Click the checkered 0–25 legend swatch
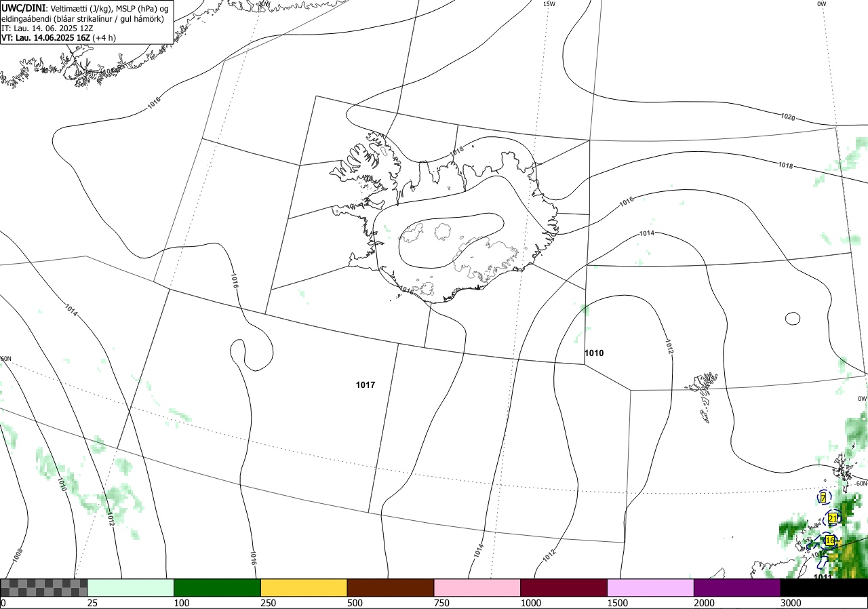Viewport: 868px width, 609px height. click(44, 587)
